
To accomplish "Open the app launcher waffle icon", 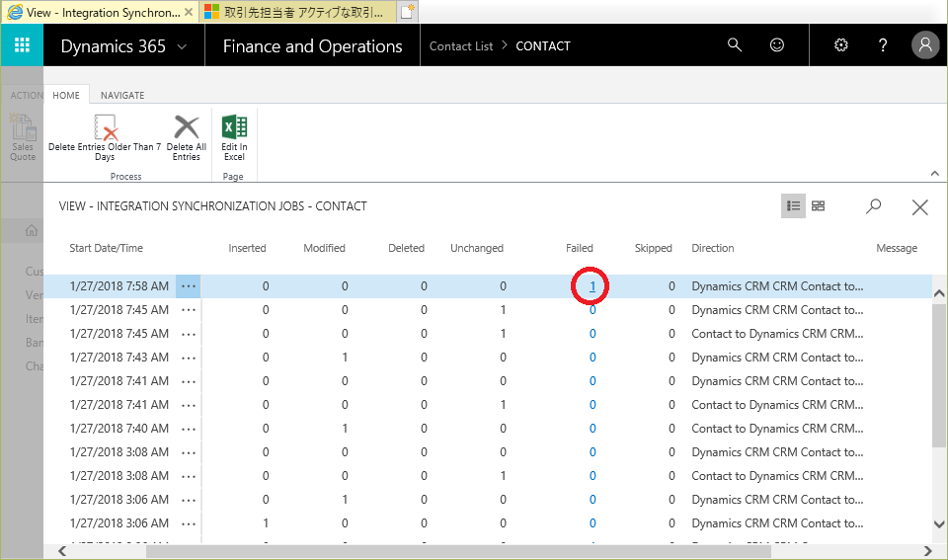I will click(22, 45).
